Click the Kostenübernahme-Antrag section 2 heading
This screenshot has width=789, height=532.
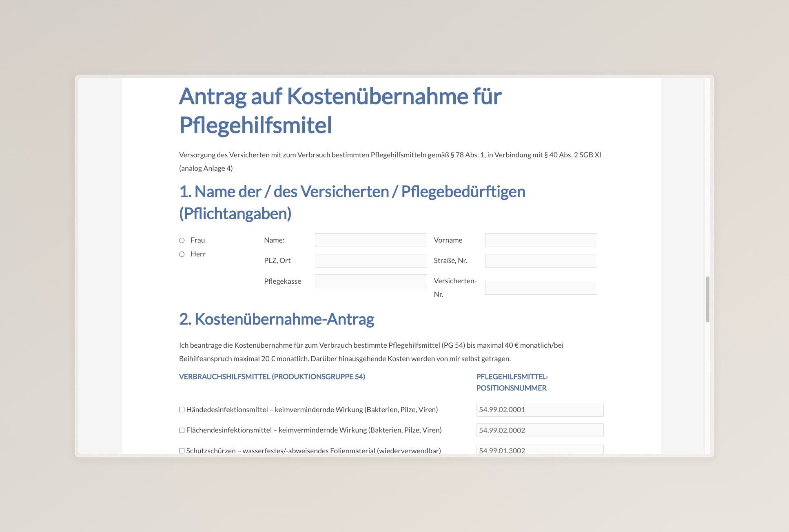[x=276, y=319]
